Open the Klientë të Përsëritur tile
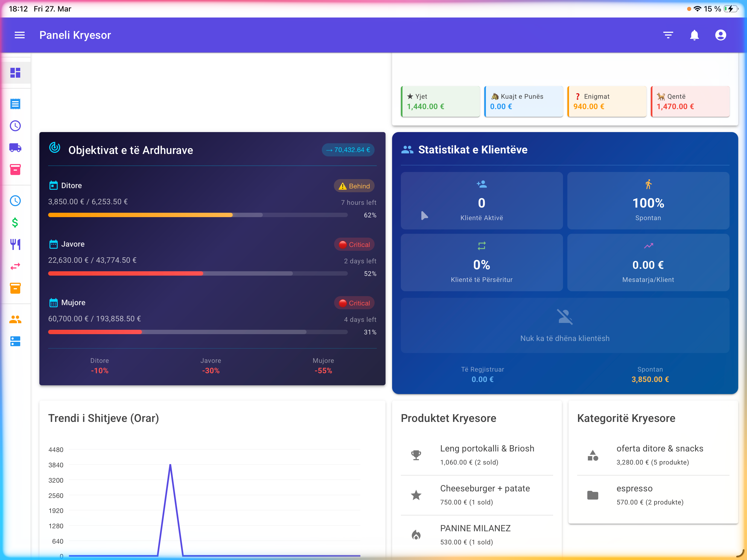The image size is (747, 560). (482, 262)
